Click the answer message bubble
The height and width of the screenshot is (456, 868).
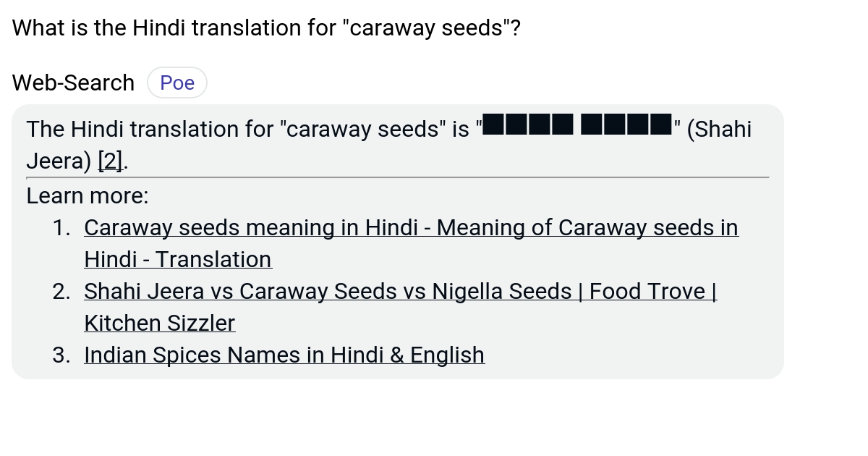point(398,239)
